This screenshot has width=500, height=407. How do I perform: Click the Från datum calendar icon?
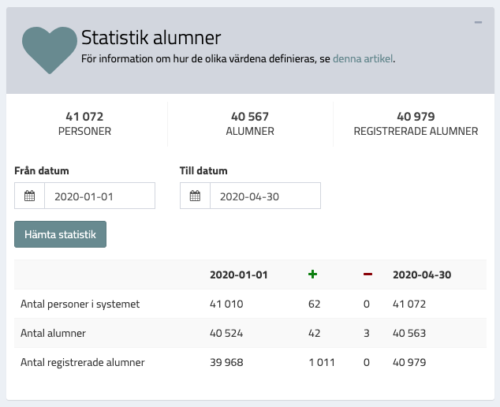(x=29, y=196)
